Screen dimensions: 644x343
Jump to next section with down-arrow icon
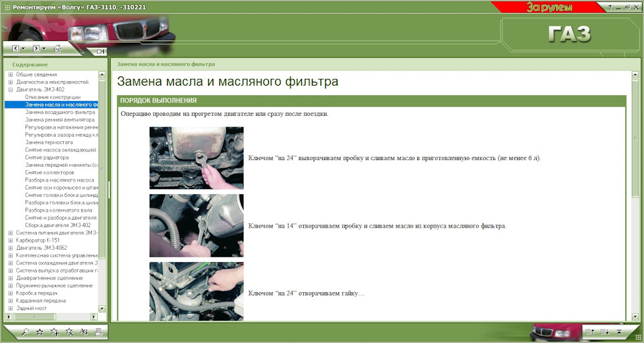click(x=604, y=332)
